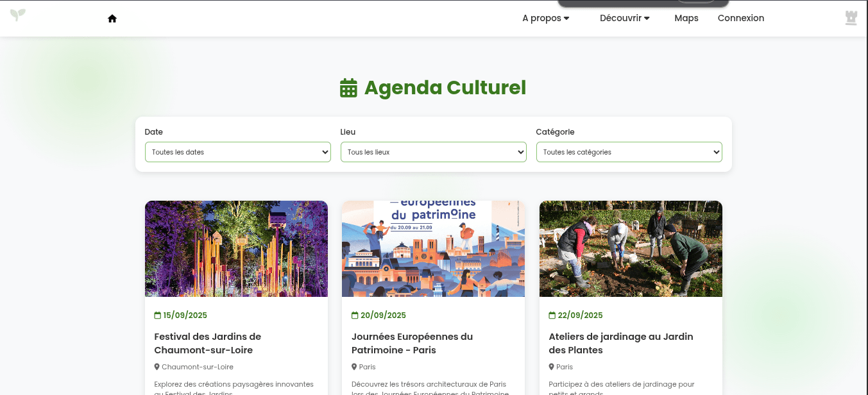The width and height of the screenshot is (868, 395).
Task: Click the home icon in navbar
Action: click(x=112, y=19)
